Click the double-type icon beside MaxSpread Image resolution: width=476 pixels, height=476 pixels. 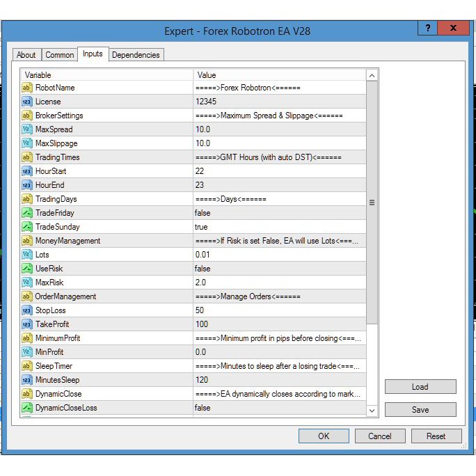click(x=27, y=129)
